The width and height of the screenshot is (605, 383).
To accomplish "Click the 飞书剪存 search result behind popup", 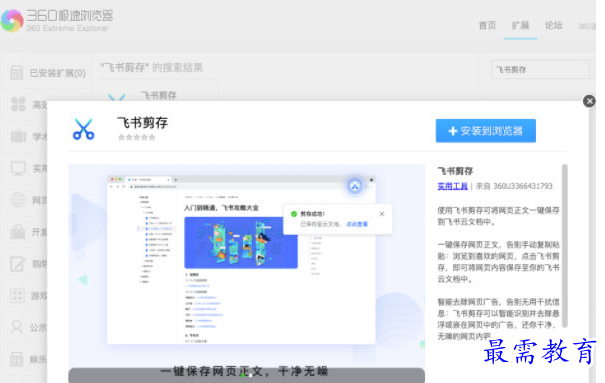I will pos(159,95).
